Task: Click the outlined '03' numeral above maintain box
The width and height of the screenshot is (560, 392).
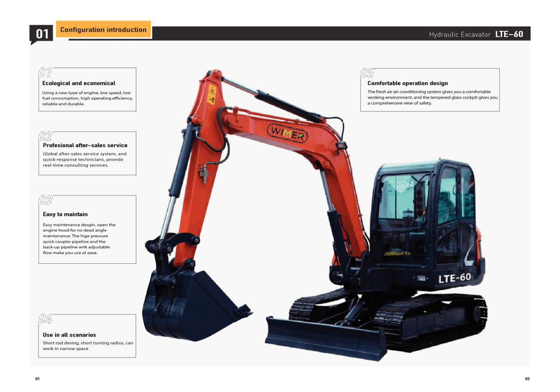Action: (45, 200)
